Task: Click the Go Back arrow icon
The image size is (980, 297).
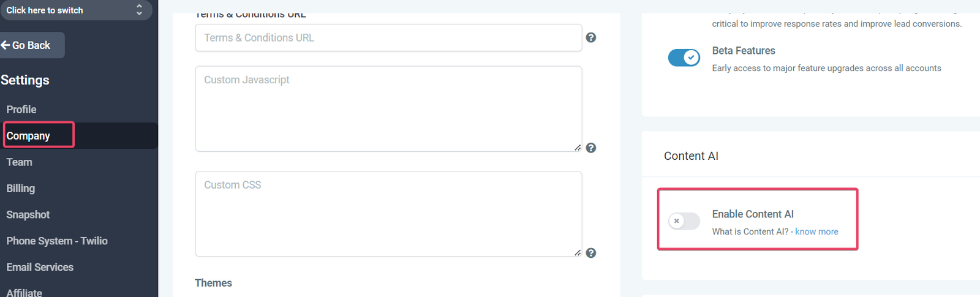Action: (6, 45)
